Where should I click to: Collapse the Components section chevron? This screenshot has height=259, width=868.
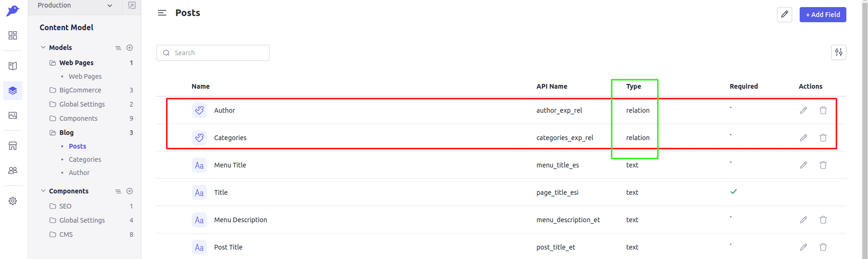[43, 191]
